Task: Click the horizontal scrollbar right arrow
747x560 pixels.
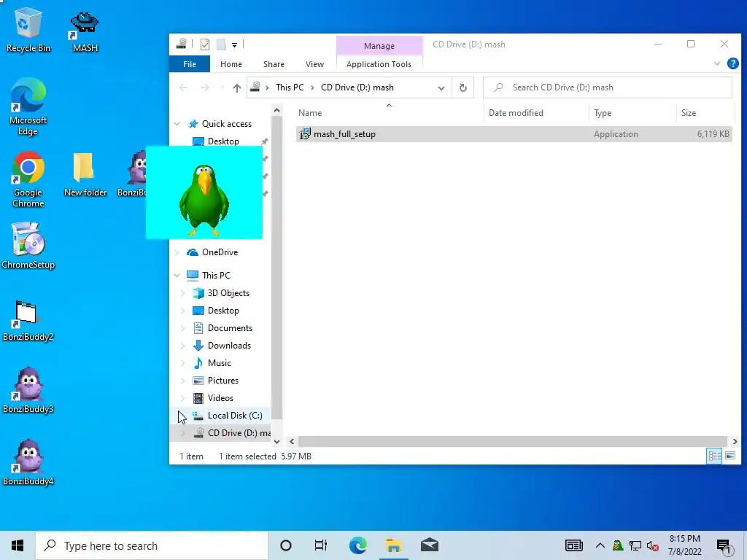Action: point(735,441)
